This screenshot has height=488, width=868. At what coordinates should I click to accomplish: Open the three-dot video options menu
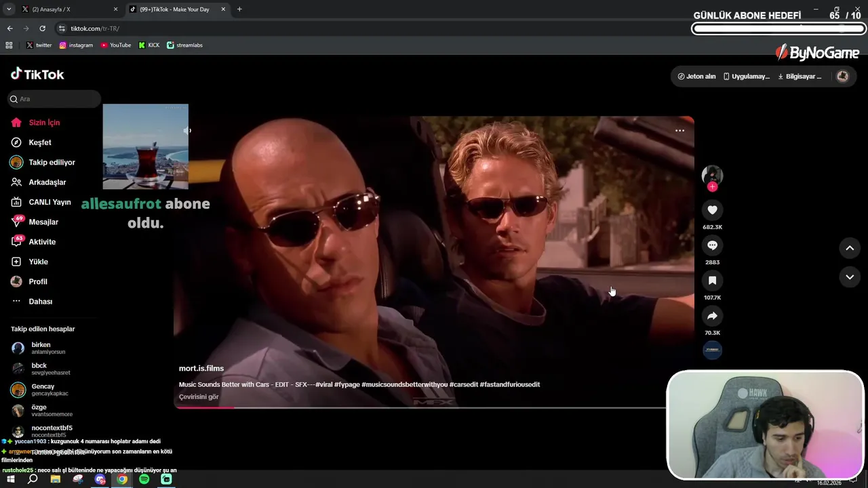(679, 131)
